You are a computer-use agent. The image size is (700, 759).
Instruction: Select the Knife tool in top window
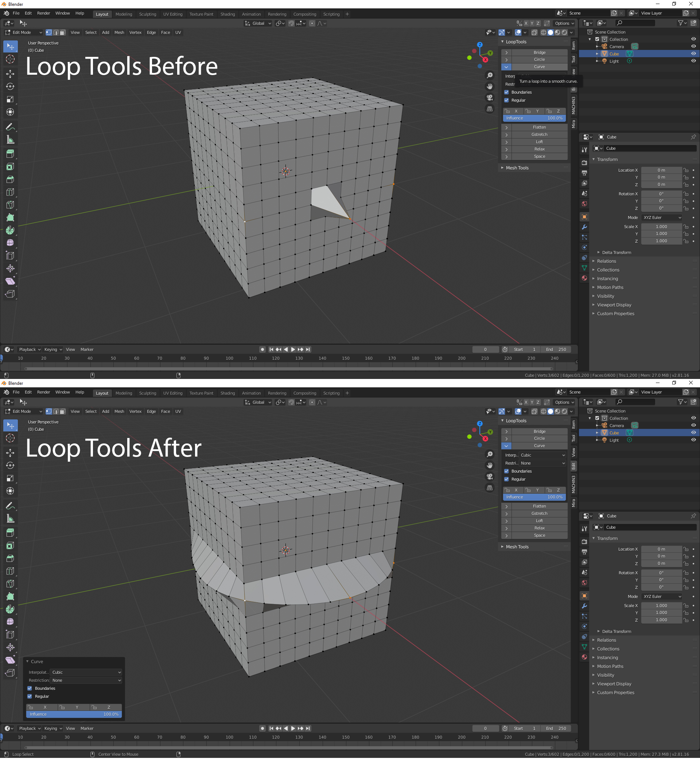(x=10, y=205)
